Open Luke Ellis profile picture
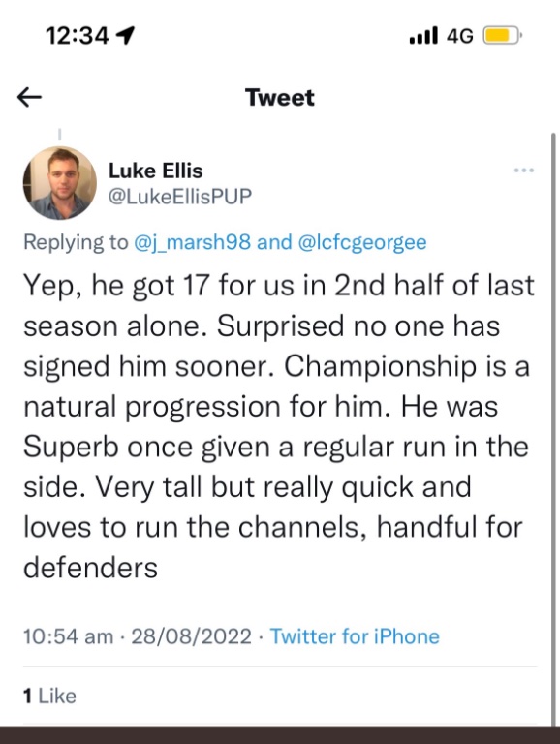 [60, 183]
